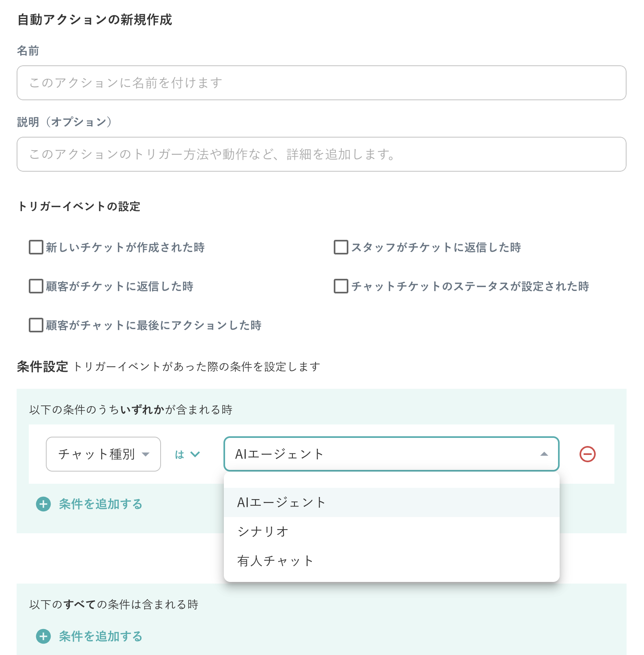Click the 条件を追加する link
The height and width of the screenshot is (655, 644).
(x=100, y=504)
